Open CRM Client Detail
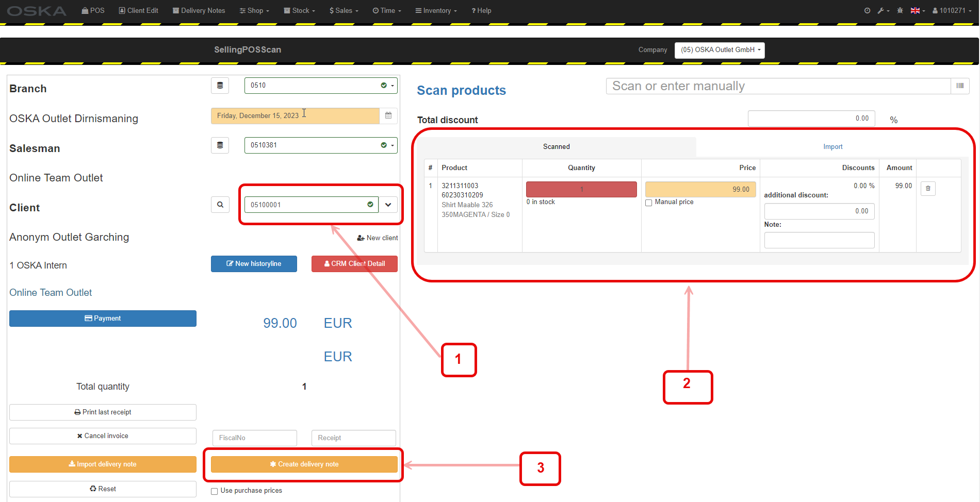980x502 pixels. tap(354, 264)
